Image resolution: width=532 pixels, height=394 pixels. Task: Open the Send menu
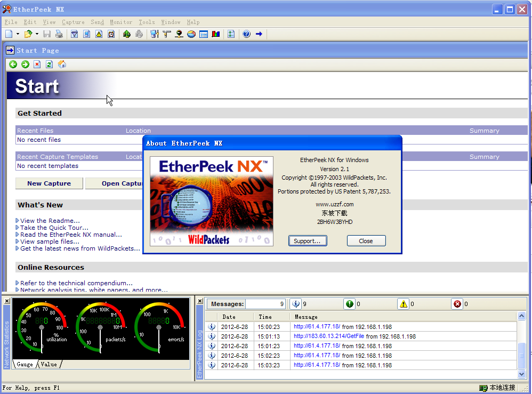click(x=97, y=22)
